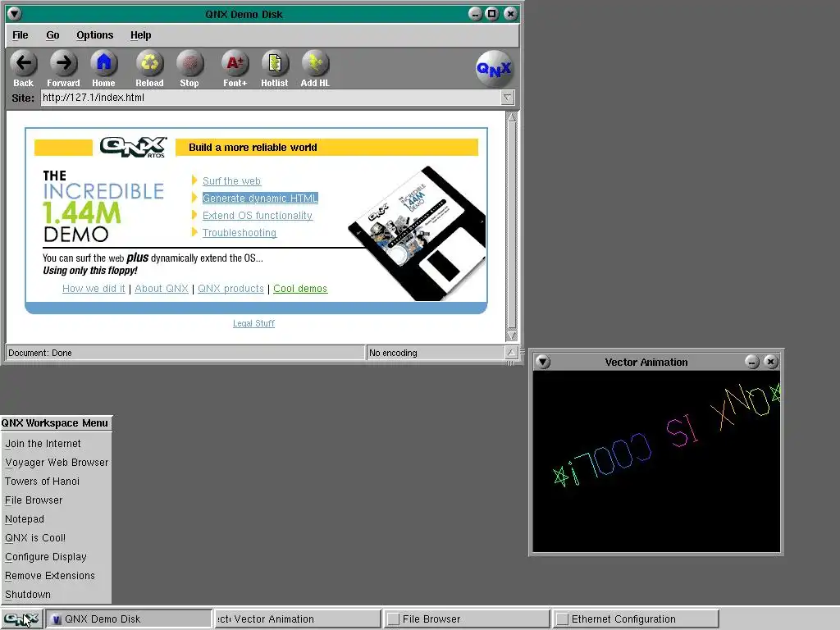The width and height of the screenshot is (840, 630).
Task: Open the Help menu
Action: pos(141,35)
